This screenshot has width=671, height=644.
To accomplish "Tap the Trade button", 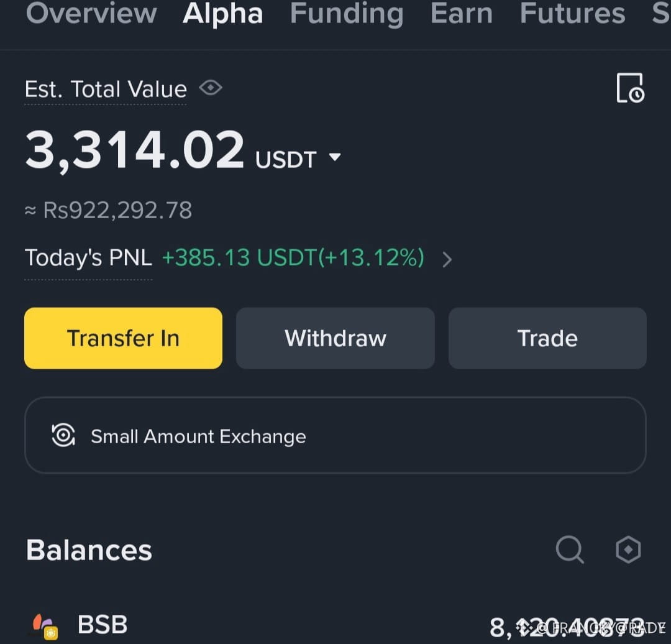I will (547, 338).
